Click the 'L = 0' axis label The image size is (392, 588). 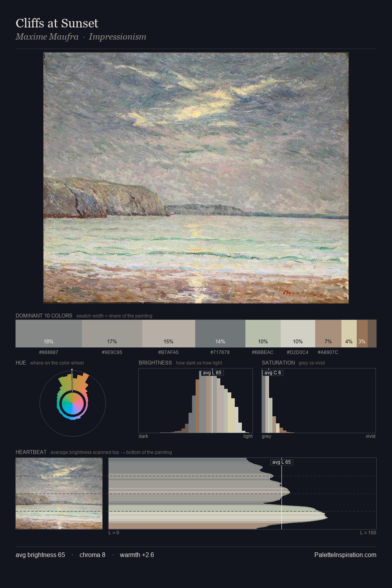coord(114,533)
